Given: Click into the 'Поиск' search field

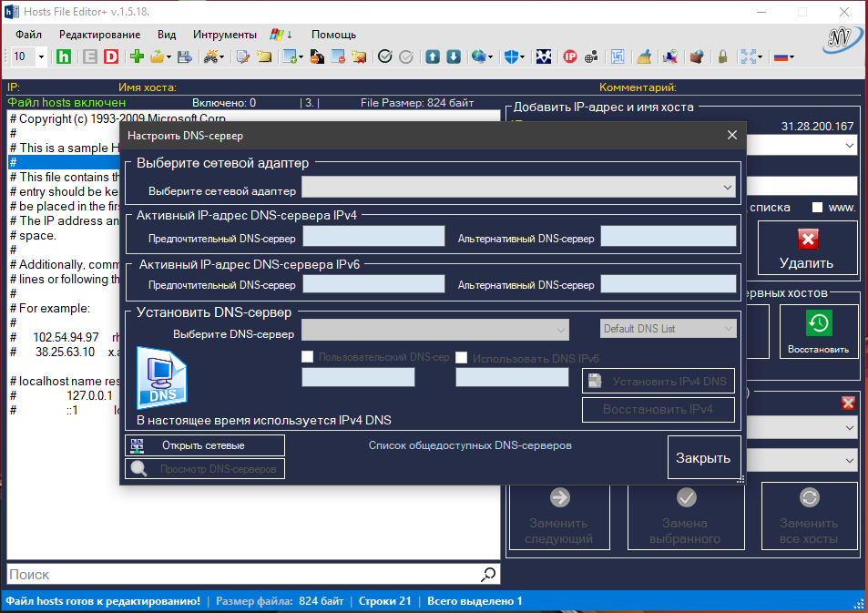Looking at the screenshot, I should (x=241, y=574).
